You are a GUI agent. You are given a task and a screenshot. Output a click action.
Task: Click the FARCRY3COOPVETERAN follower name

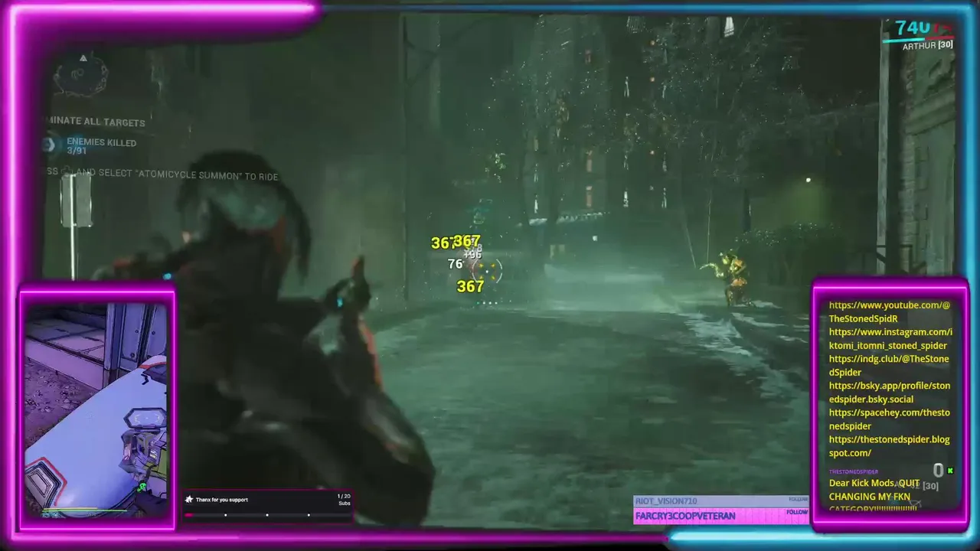[x=685, y=517]
